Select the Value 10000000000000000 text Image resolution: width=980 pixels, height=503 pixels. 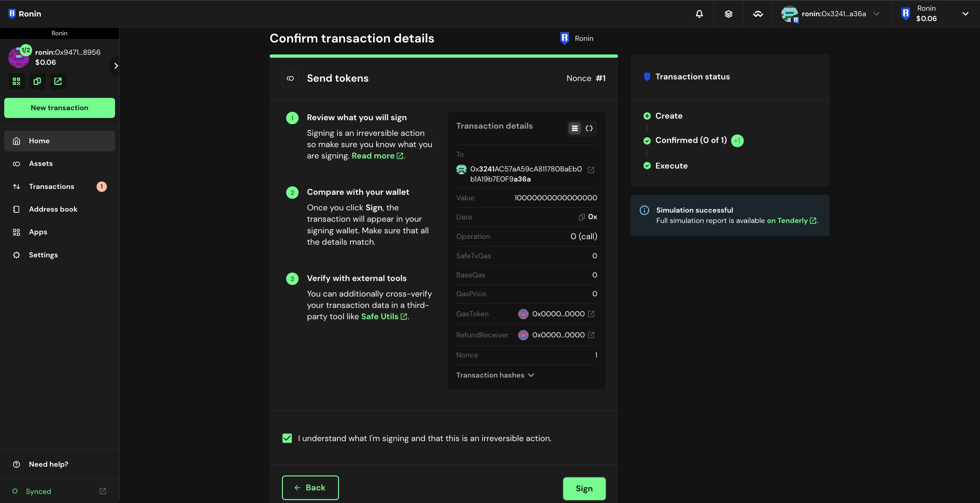[555, 198]
